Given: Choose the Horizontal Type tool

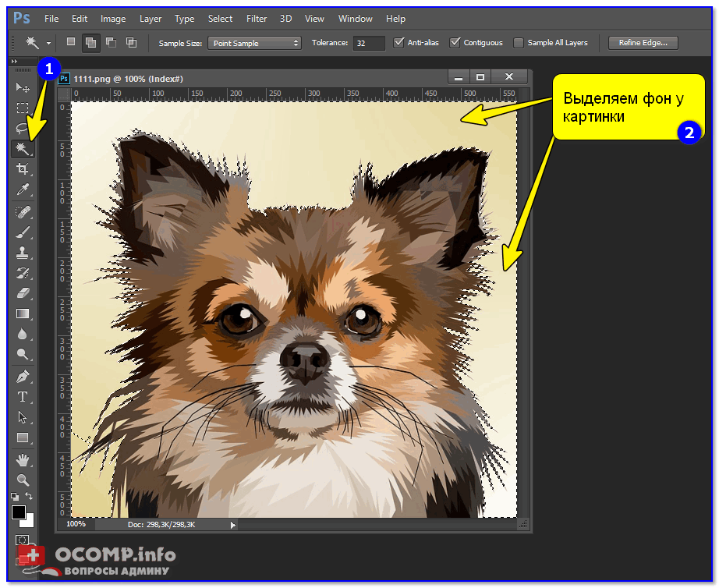Looking at the screenshot, I should 23,397.
